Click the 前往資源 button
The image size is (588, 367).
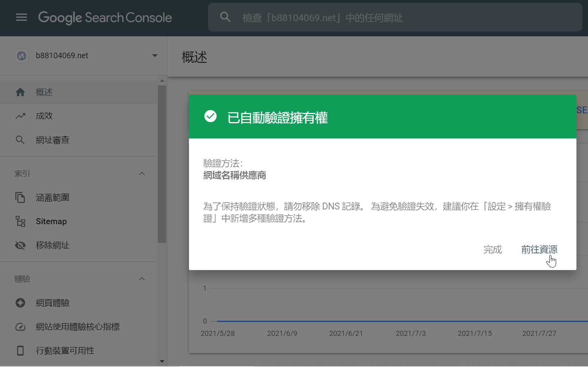tap(539, 250)
